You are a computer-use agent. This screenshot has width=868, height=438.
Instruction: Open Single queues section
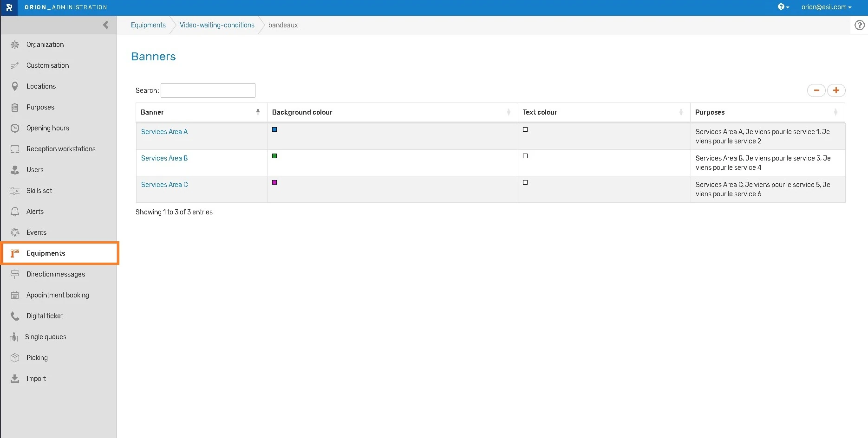46,337
